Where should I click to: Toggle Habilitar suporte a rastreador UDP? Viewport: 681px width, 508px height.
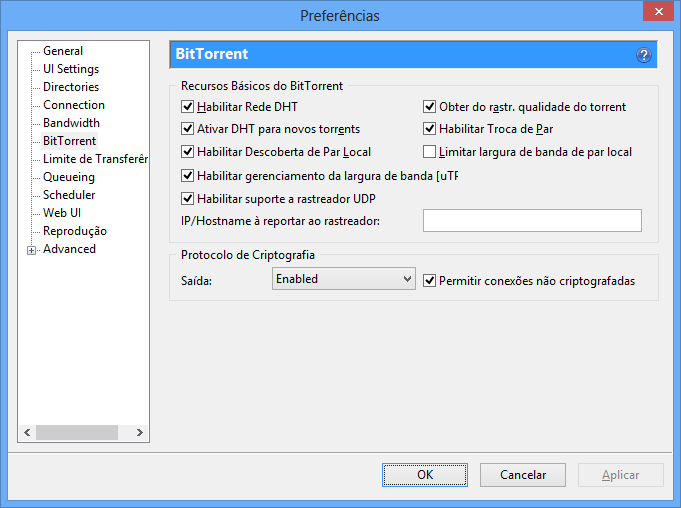[x=187, y=198]
